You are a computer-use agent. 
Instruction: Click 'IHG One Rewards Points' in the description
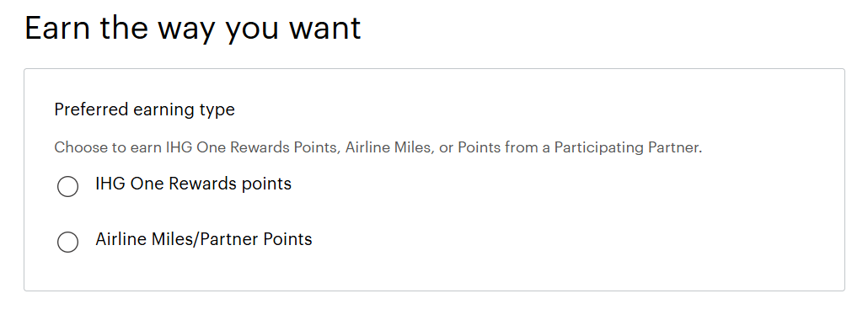253,148
